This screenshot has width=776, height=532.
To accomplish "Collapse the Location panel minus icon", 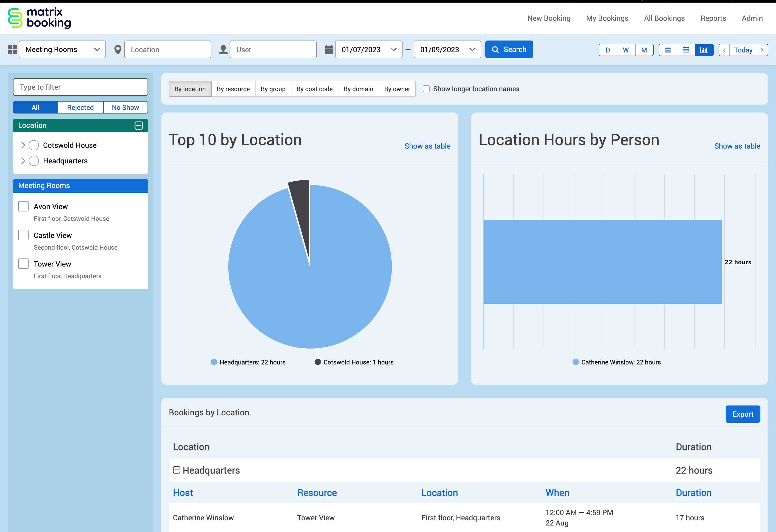I will tap(139, 125).
